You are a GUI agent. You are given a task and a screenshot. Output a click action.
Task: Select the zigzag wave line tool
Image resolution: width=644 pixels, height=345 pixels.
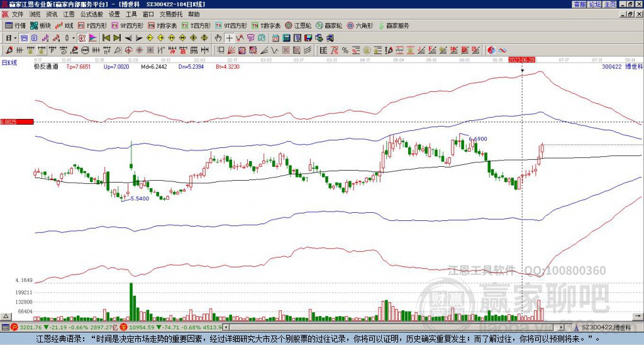pyautogui.click(x=274, y=50)
